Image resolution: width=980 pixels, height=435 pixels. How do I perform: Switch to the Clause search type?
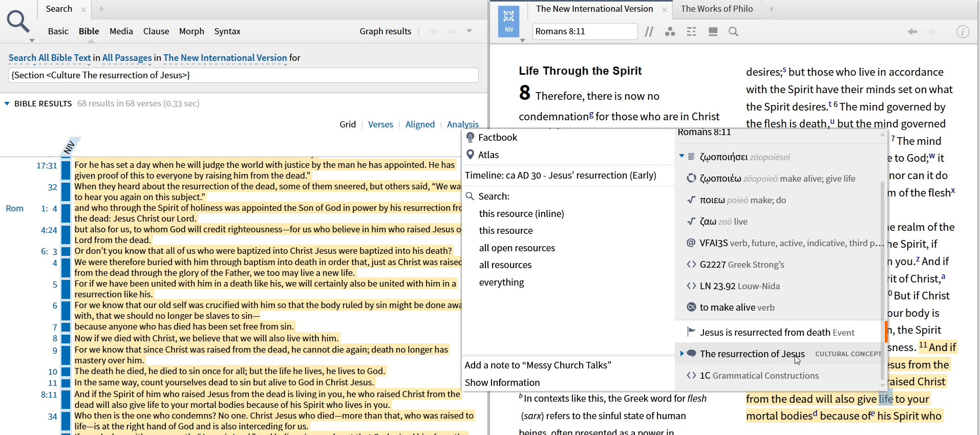point(156,31)
